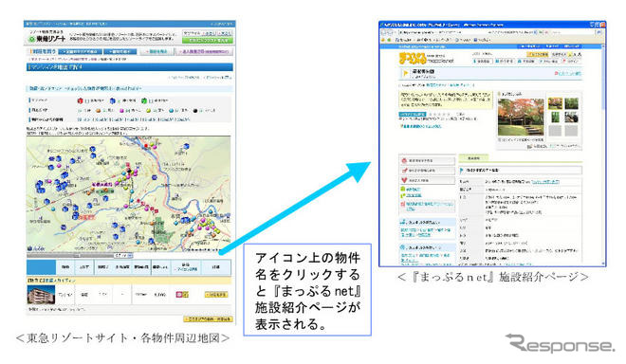Select the dark green forest thumbnail beside the main photo
The height and width of the screenshot is (364, 626).
(x=571, y=103)
